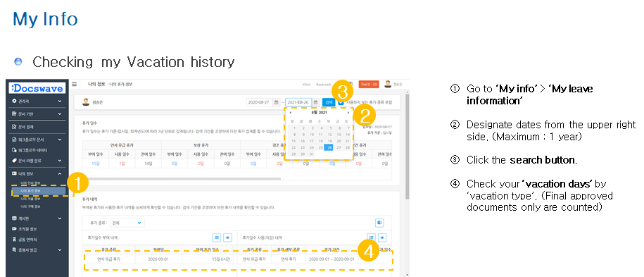Image resolution: width=644 pixels, height=277 pixels.
Task: Click the Docswave logo
Action: (x=37, y=88)
